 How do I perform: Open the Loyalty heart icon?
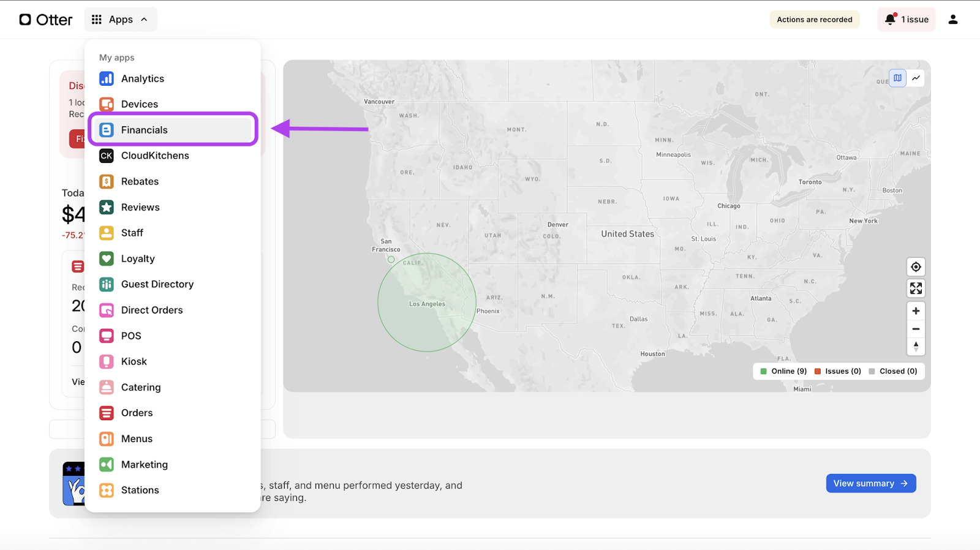tap(107, 258)
